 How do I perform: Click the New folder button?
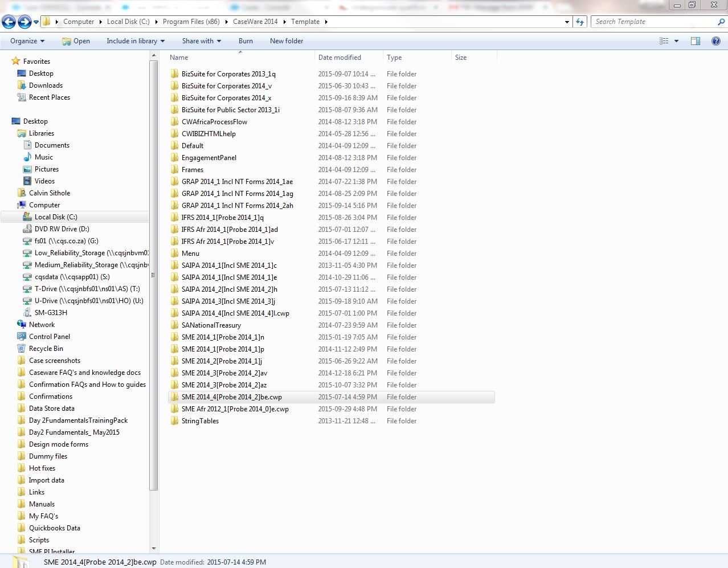point(287,41)
